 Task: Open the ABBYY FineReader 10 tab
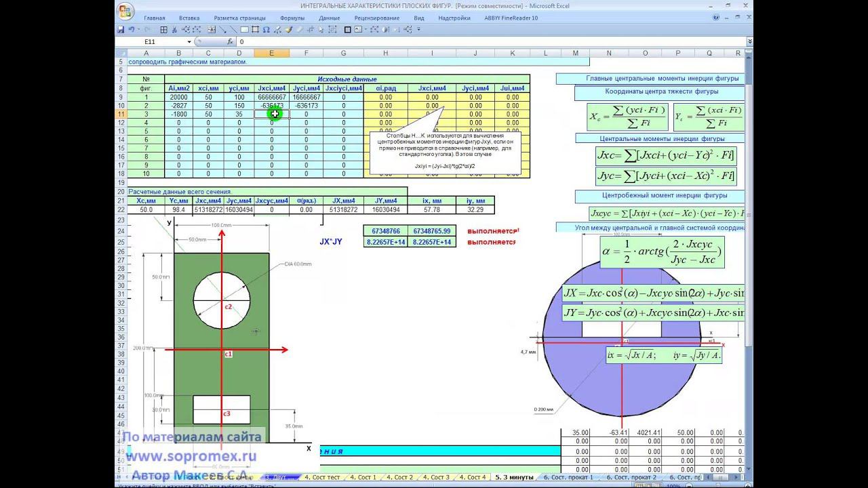click(x=511, y=18)
